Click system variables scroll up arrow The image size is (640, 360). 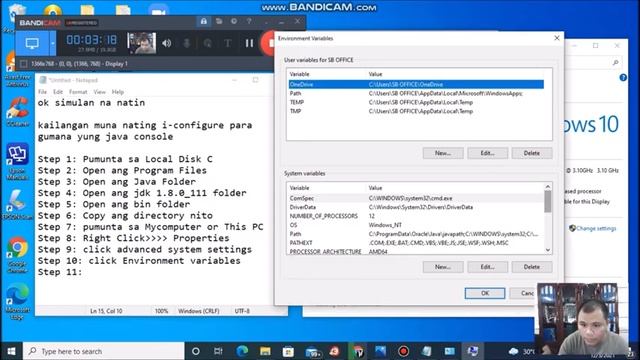point(548,187)
